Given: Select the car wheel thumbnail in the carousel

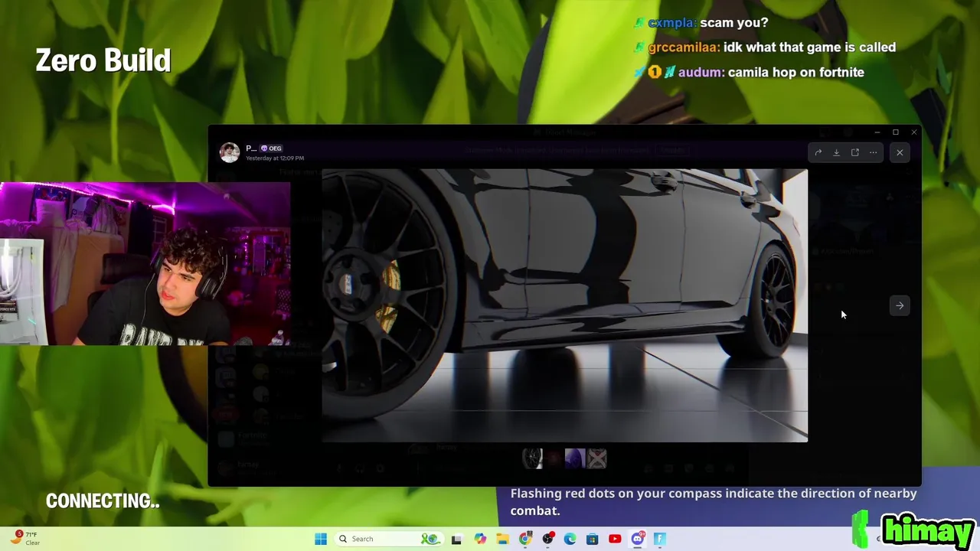Looking at the screenshot, I should (532, 458).
